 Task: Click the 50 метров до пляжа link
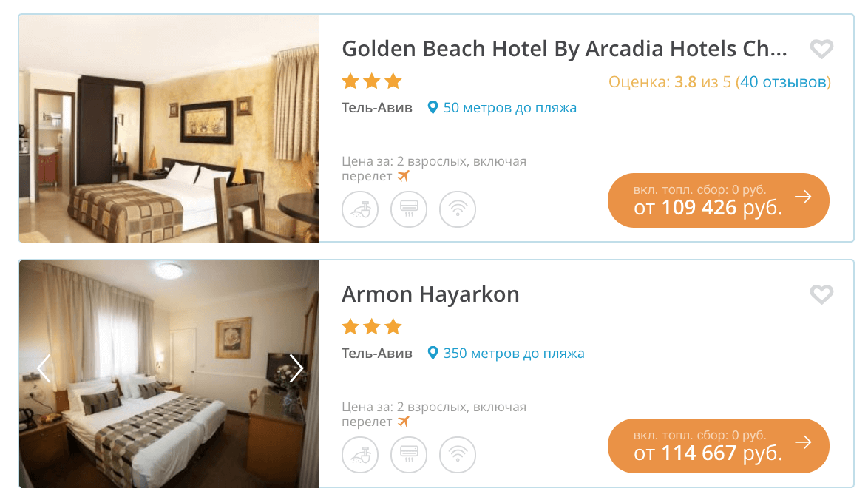pyautogui.click(x=509, y=108)
